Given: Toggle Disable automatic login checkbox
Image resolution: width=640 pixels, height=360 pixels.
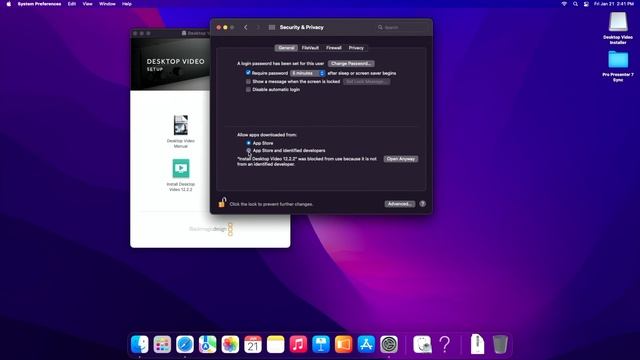Looking at the screenshot, I should pos(248,89).
